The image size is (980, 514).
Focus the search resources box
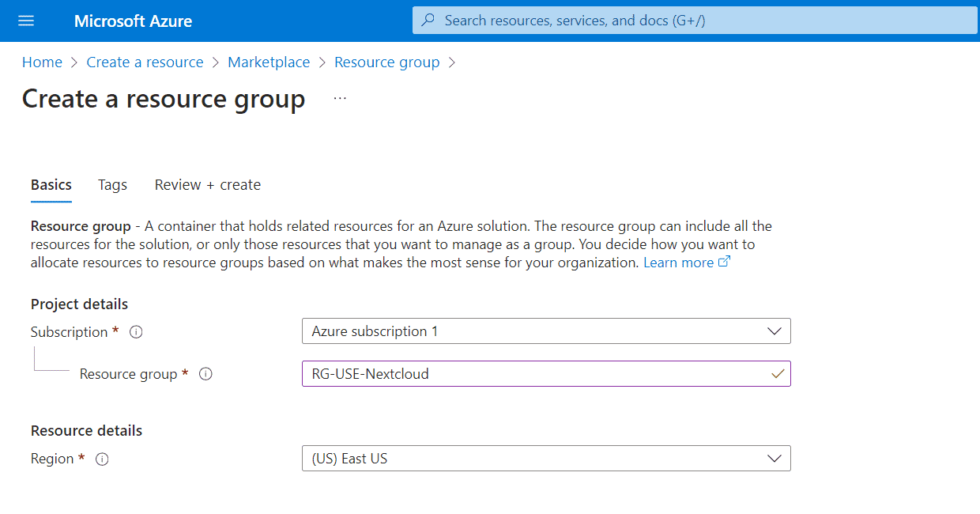(x=695, y=21)
